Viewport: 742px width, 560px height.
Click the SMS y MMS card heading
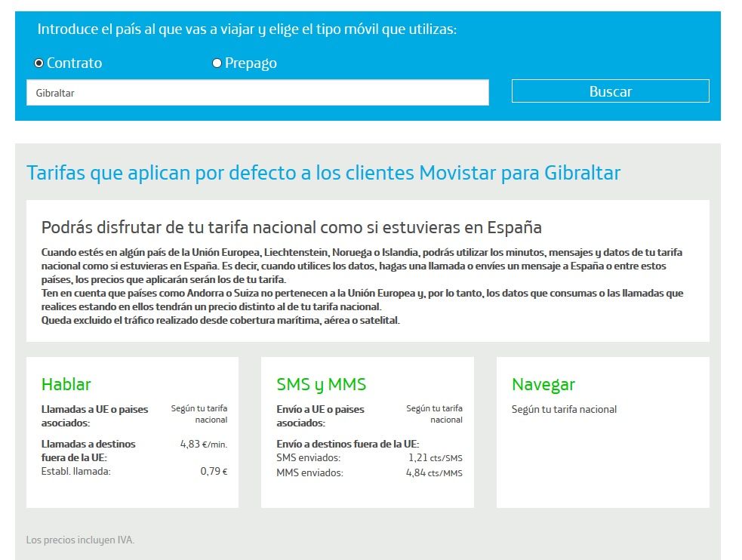[x=322, y=384]
